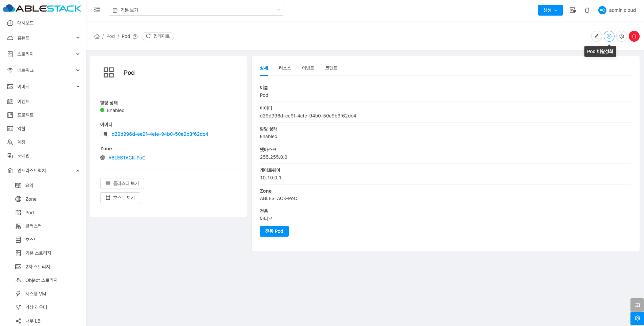This screenshot has width=644, height=326.
Task: Click the 클러스터 보기 button
Action: (122, 183)
